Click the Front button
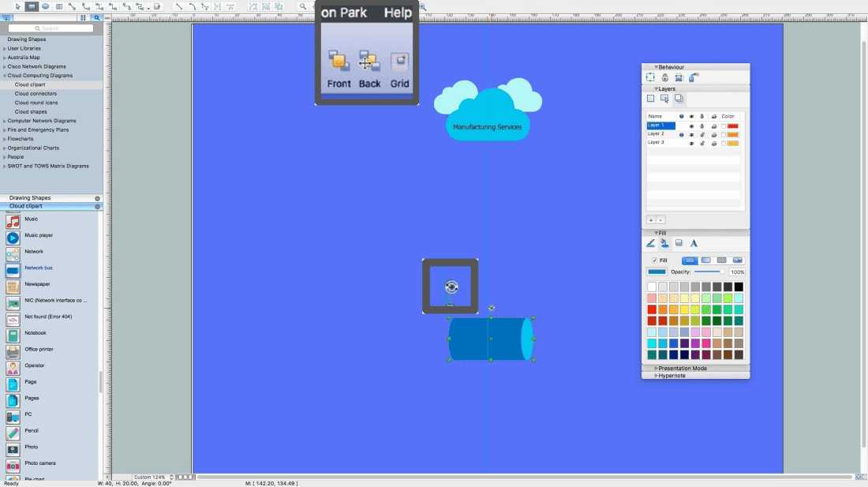The width and height of the screenshot is (868, 487). [339, 69]
